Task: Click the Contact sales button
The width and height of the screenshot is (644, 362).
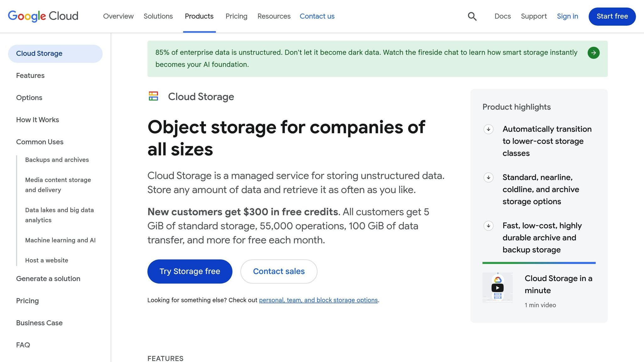Action: pos(279,271)
